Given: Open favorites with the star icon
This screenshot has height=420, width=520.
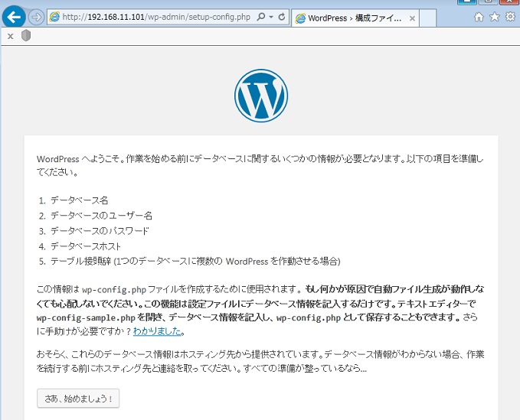Looking at the screenshot, I should click(x=495, y=17).
